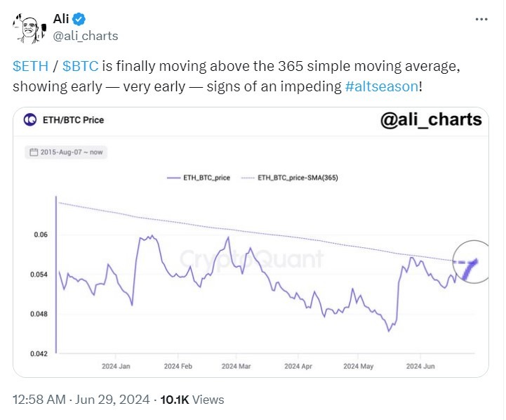The height and width of the screenshot is (420, 506).
Task: Click the circled breakout area on chart
Action: coord(469,261)
